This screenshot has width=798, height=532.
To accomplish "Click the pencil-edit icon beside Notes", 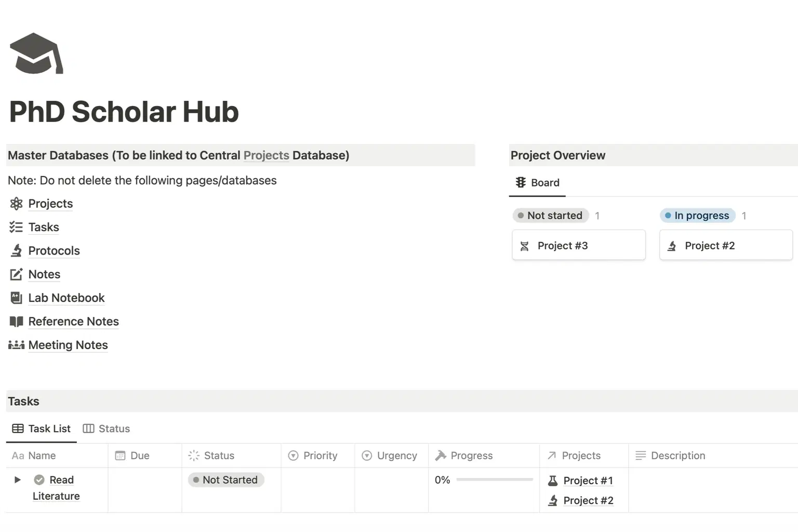I will (17, 274).
